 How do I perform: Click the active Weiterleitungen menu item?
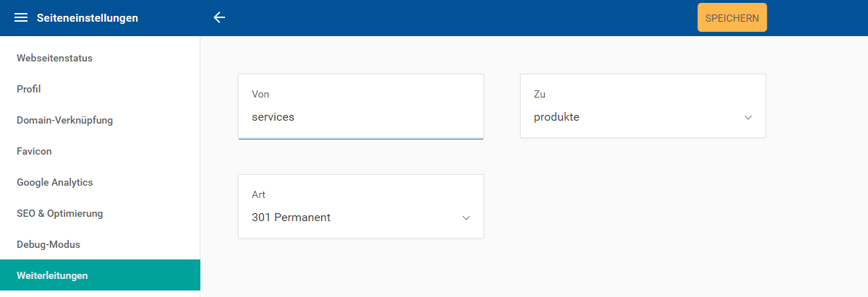click(x=53, y=275)
